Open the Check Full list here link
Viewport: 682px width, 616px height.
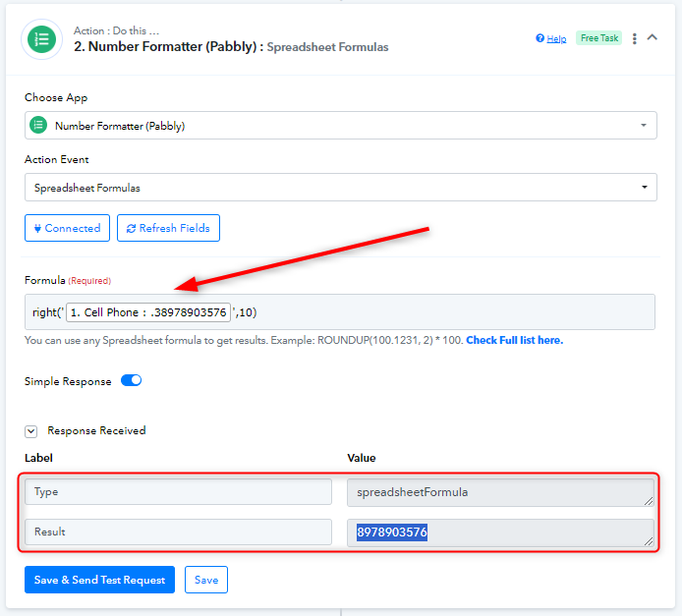click(515, 340)
